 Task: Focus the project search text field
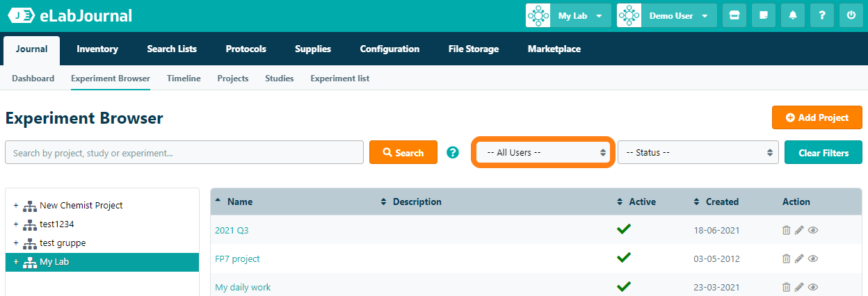[x=184, y=152]
